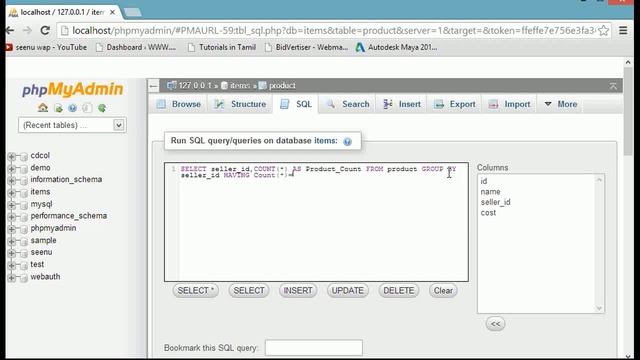Click the page vertical scrollbar thumb
This screenshot has height=360, width=640.
(x=628, y=111)
